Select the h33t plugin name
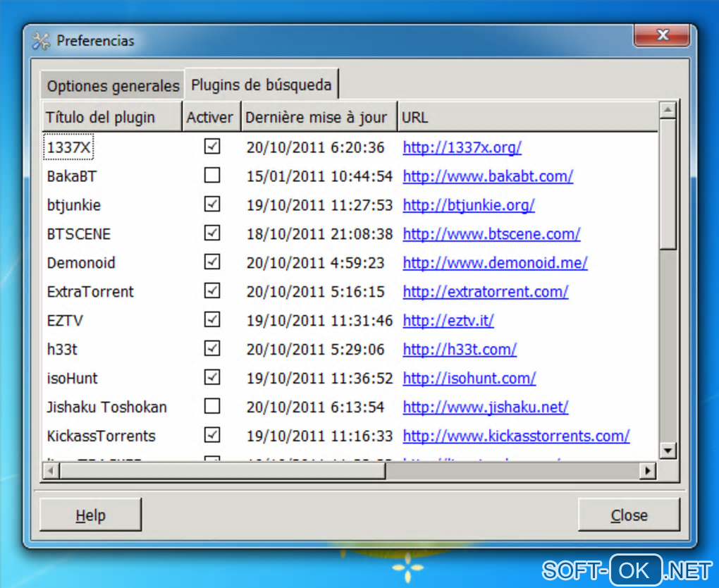719x588 pixels. [x=62, y=350]
